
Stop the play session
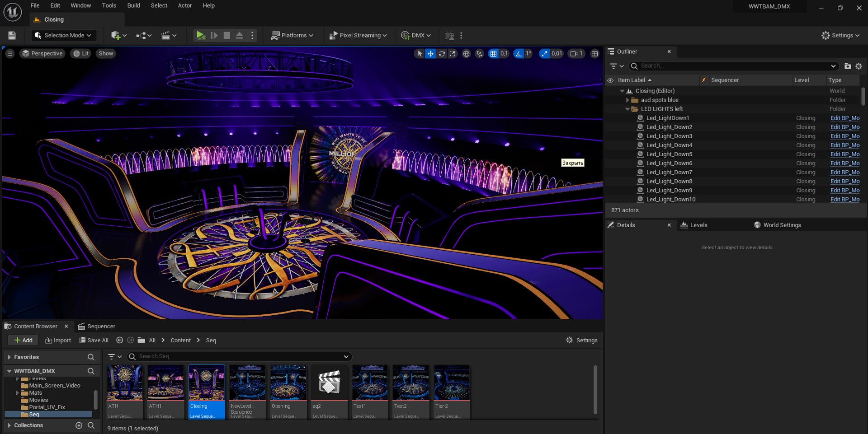tap(227, 35)
